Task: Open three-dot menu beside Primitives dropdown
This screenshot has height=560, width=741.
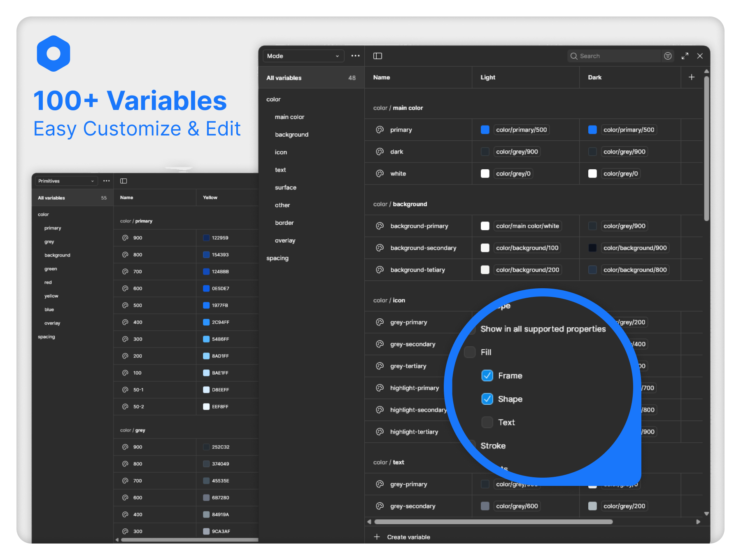Action: pos(106,181)
